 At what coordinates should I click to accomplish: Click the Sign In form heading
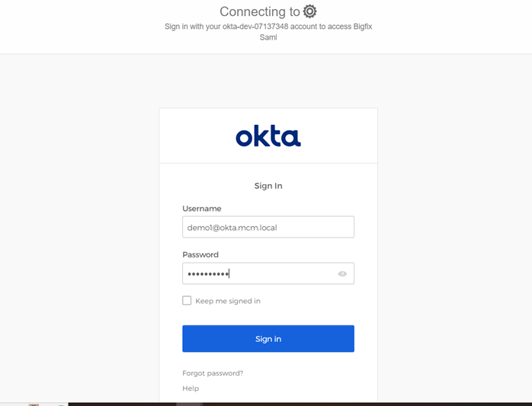268,186
